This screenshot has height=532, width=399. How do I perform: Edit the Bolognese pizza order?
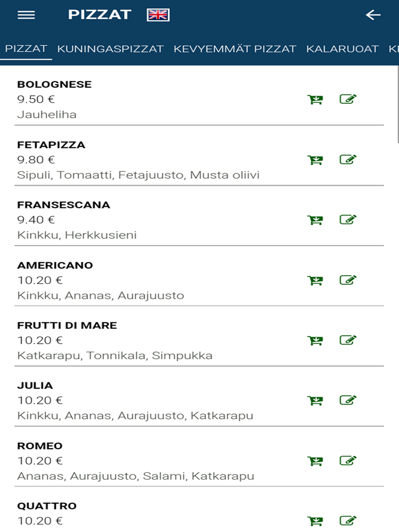coord(348,99)
